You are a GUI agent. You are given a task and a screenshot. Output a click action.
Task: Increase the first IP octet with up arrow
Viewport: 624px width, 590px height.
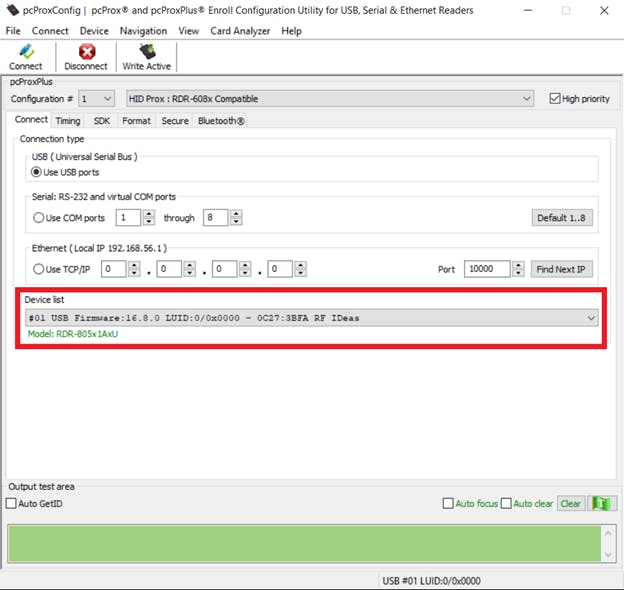pyautogui.click(x=134, y=265)
